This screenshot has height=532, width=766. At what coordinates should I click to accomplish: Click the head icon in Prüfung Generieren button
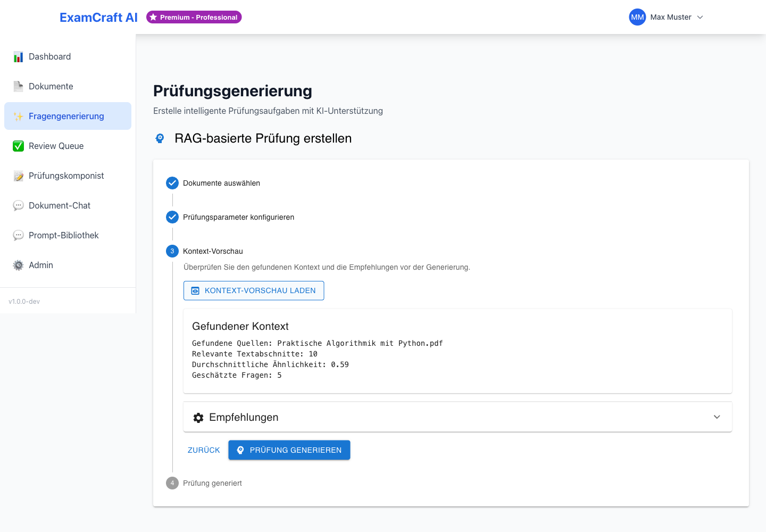click(240, 450)
